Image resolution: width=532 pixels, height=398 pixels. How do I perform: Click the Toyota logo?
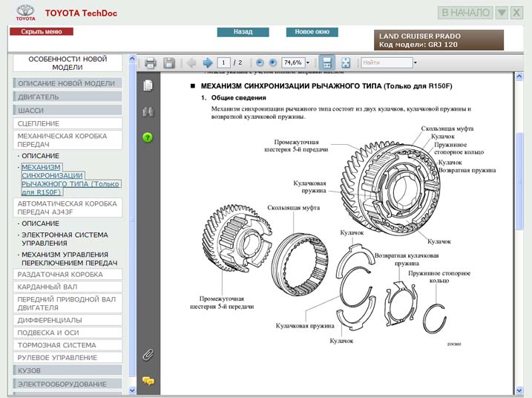click(x=25, y=13)
